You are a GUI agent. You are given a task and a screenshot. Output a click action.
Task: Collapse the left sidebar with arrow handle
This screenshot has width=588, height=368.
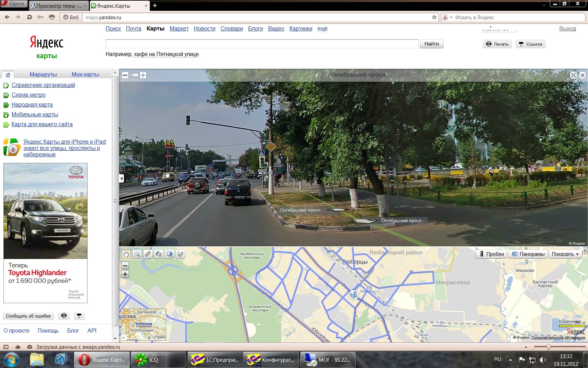(x=121, y=178)
